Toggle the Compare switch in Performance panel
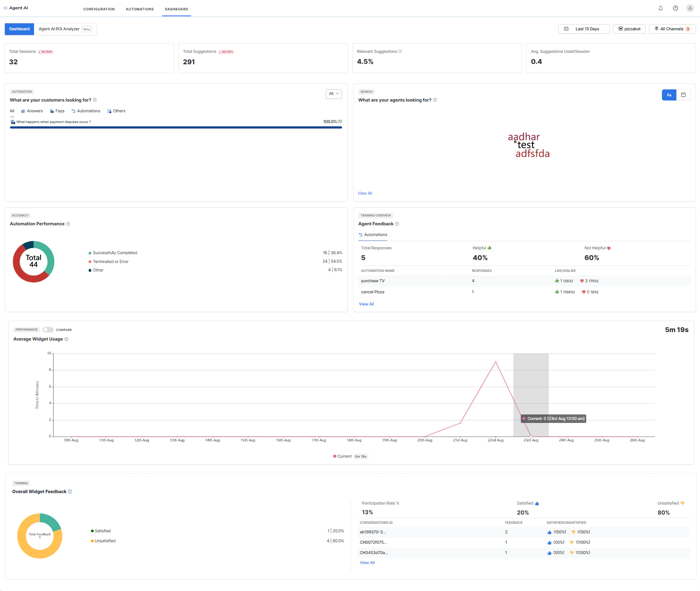Viewport: 700px width, 591px height. pos(48,329)
